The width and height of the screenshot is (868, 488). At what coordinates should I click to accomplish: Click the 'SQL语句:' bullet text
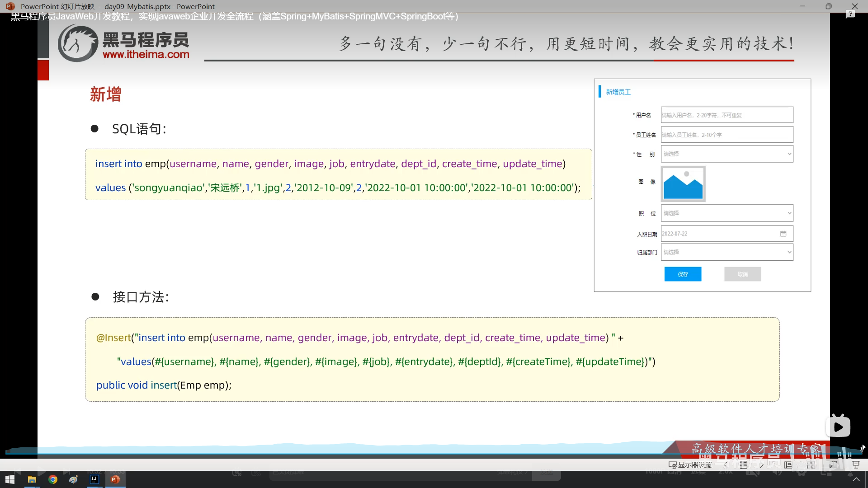139,129
